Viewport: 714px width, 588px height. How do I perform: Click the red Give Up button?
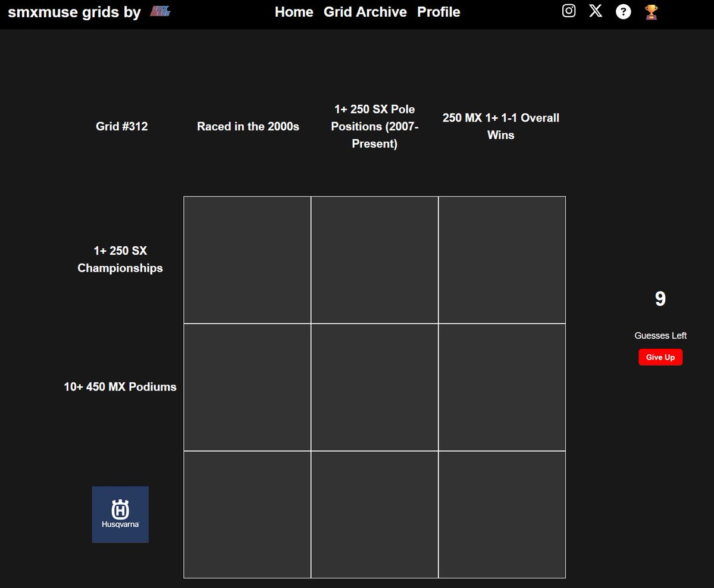click(660, 357)
